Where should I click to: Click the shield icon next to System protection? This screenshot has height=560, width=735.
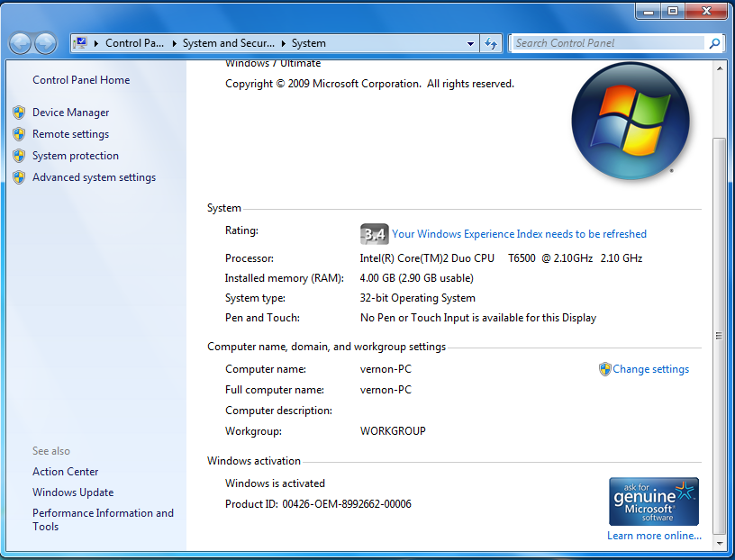pyautogui.click(x=19, y=156)
